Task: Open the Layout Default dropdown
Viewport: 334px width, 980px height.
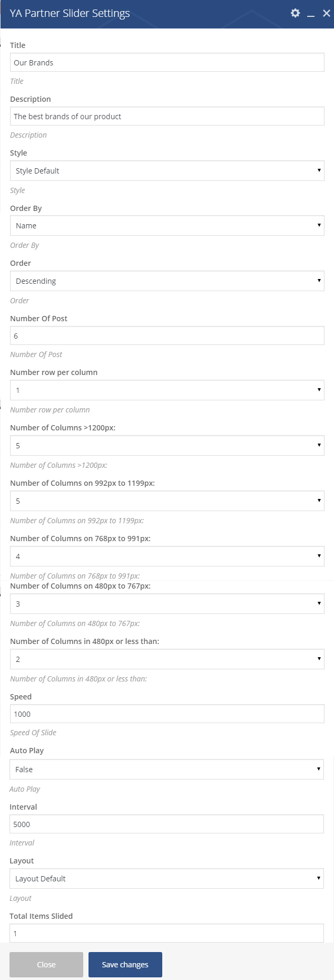Action: [166, 879]
